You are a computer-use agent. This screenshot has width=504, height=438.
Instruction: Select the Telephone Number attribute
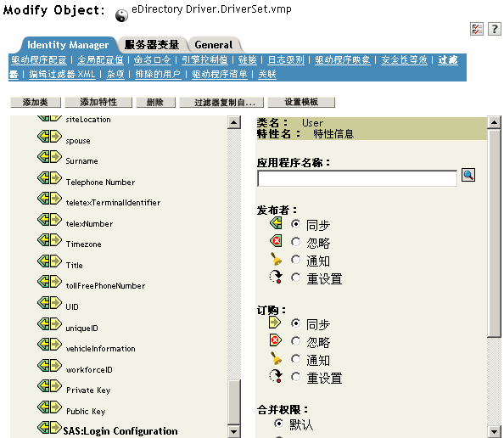coord(100,182)
